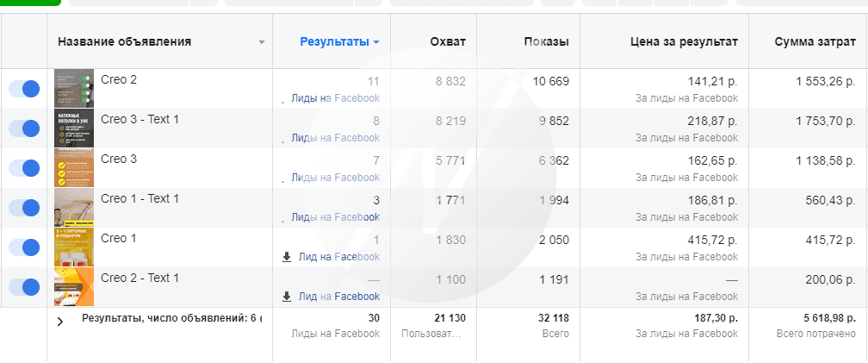Open the Creo 3 - Text 1 ad thumbnail
Screen dimensions: 868x363
[74, 128]
